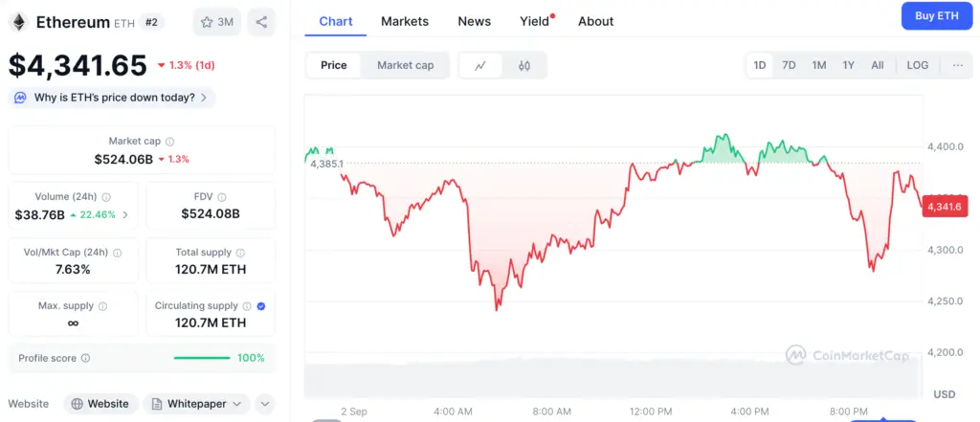Expand more links chevron beside Whitepaper
The image size is (980, 422).
click(265, 404)
